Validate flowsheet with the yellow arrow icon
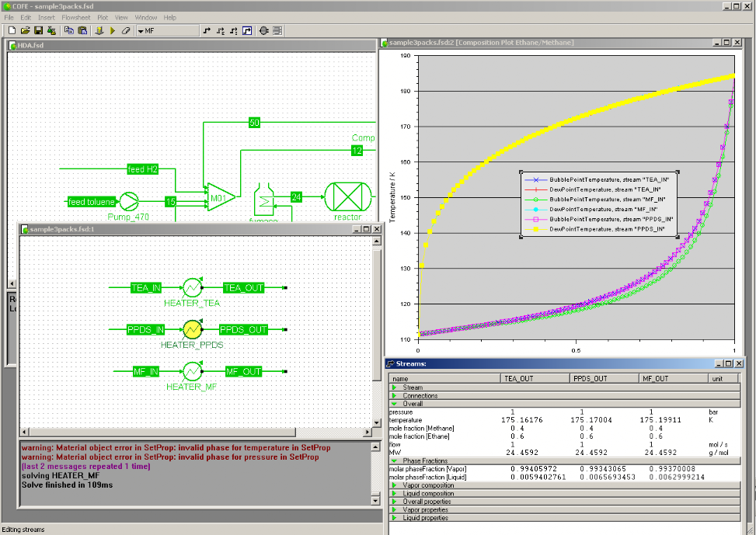Image resolution: width=756 pixels, height=535 pixels. 99,30
